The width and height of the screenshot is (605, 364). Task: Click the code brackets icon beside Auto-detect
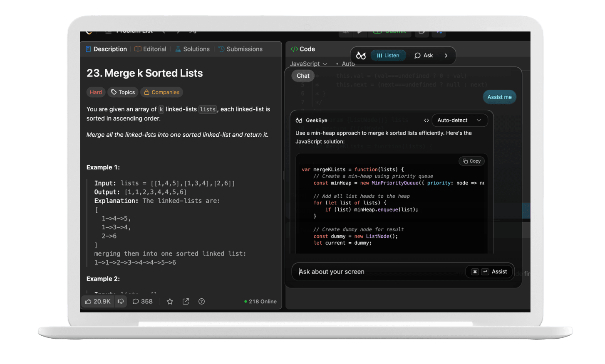coord(426,121)
